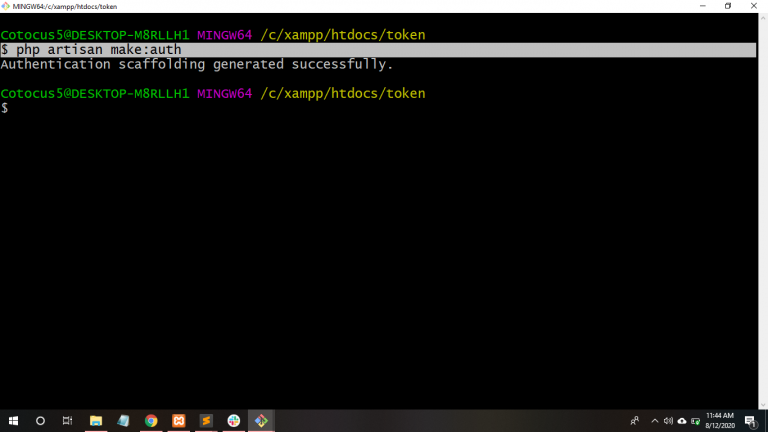Show hidden system tray icons
Viewport: 768px width, 432px height.
click(655, 421)
